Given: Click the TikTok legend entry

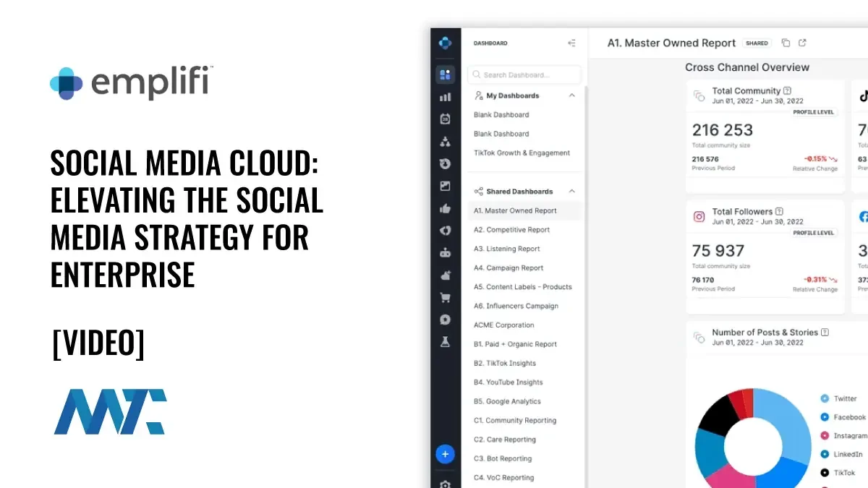Looking at the screenshot, I should point(838,473).
